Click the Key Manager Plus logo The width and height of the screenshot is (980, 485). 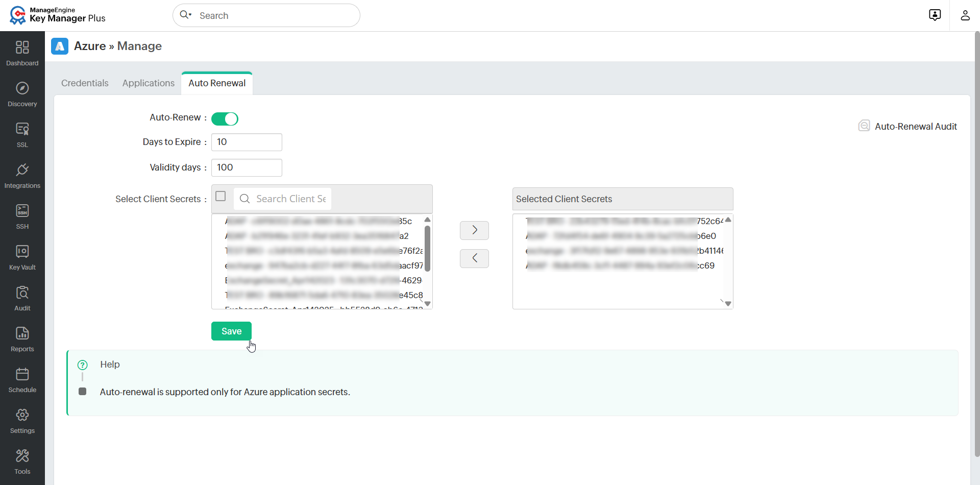[x=57, y=15]
